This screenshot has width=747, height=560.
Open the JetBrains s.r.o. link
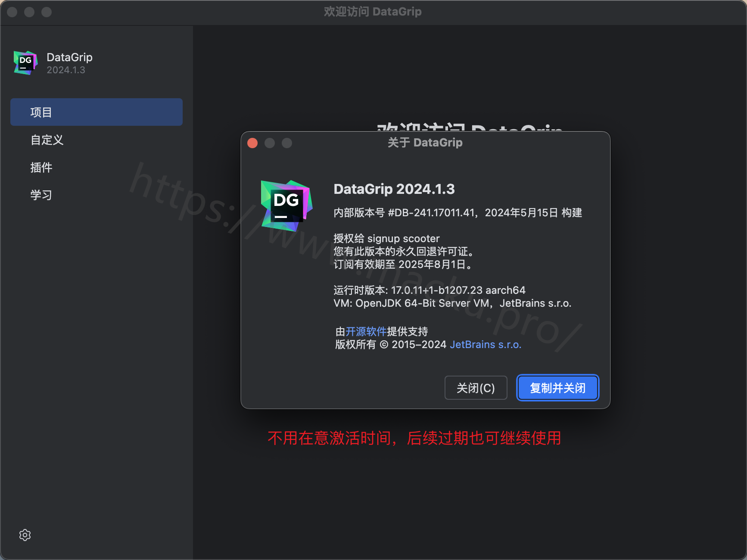(x=486, y=345)
